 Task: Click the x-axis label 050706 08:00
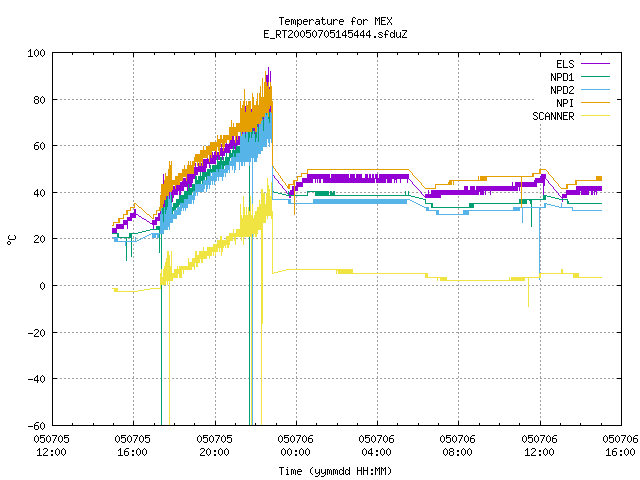(458, 445)
